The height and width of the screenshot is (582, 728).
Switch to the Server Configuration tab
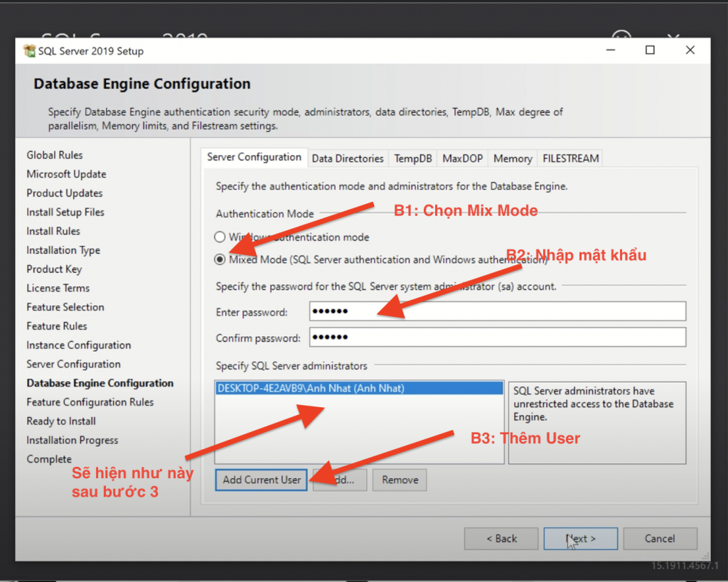254,157
